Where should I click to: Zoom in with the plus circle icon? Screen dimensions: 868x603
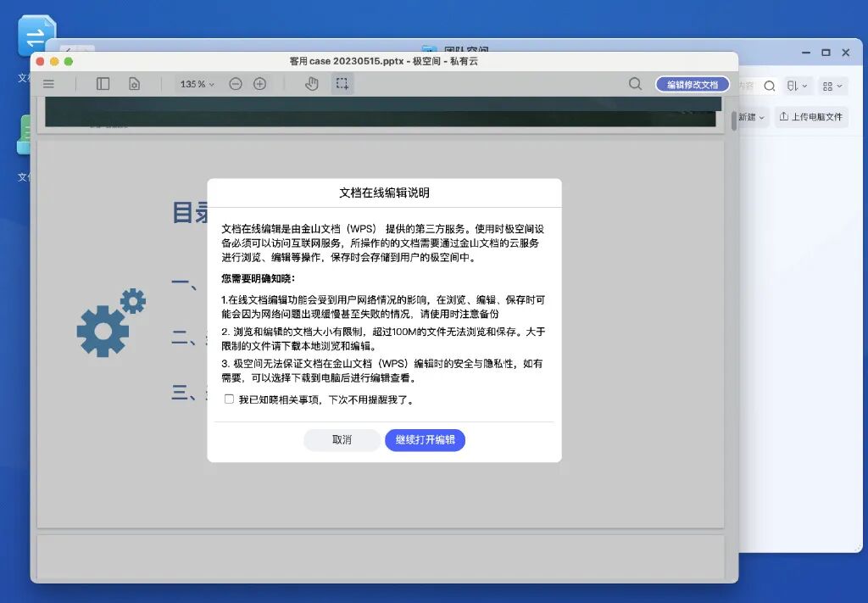coord(259,84)
